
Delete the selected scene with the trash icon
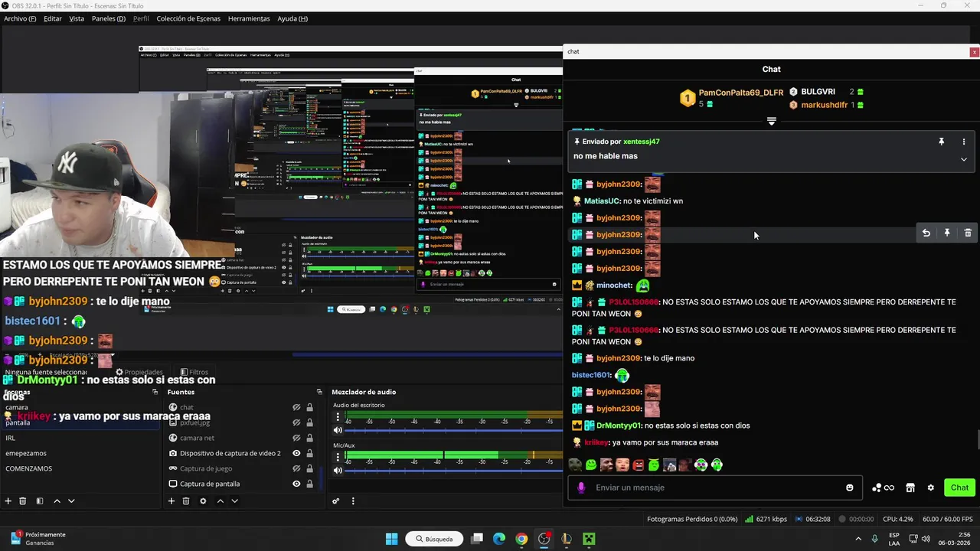23,501
